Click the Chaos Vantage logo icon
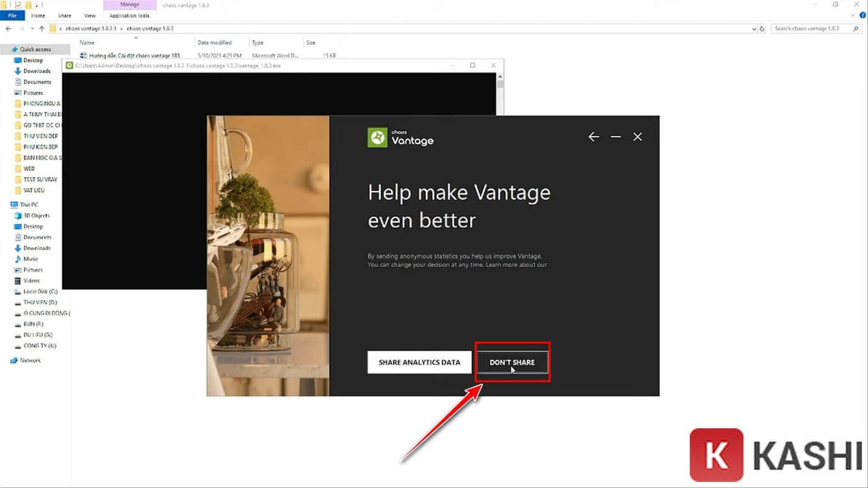The width and height of the screenshot is (868, 488). (x=377, y=137)
